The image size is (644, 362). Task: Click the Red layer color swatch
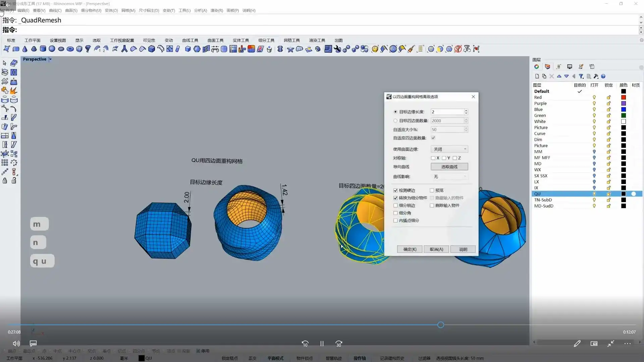(624, 97)
